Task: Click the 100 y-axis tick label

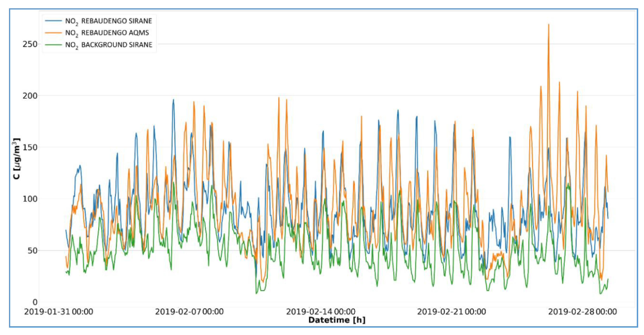Action: (30, 199)
